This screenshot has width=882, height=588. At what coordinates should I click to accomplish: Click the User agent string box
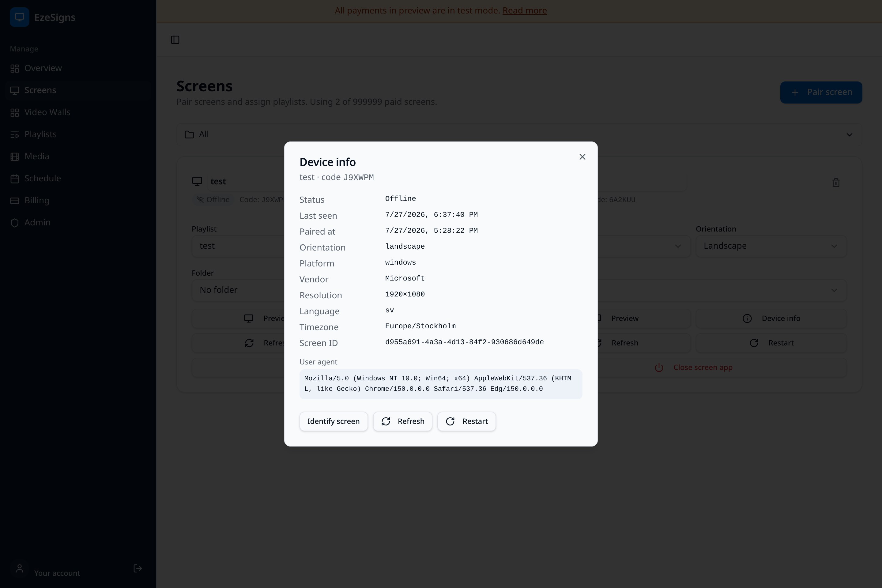441,384
